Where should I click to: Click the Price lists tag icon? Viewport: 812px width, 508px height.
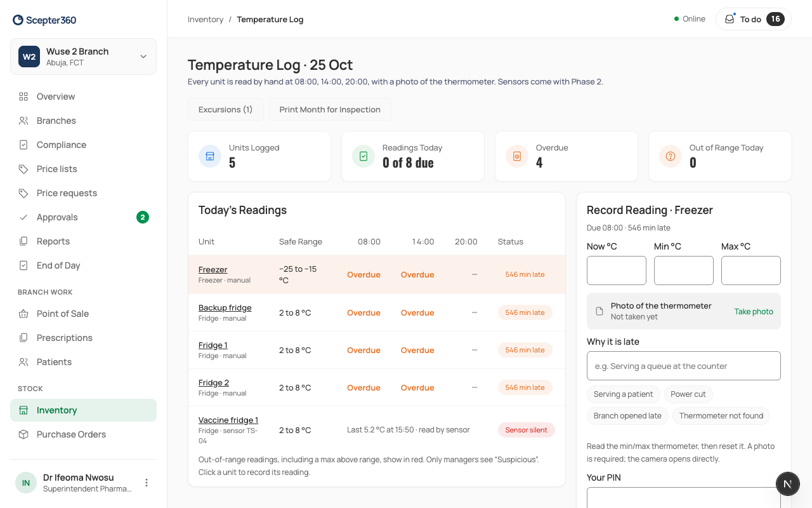pyautogui.click(x=23, y=169)
